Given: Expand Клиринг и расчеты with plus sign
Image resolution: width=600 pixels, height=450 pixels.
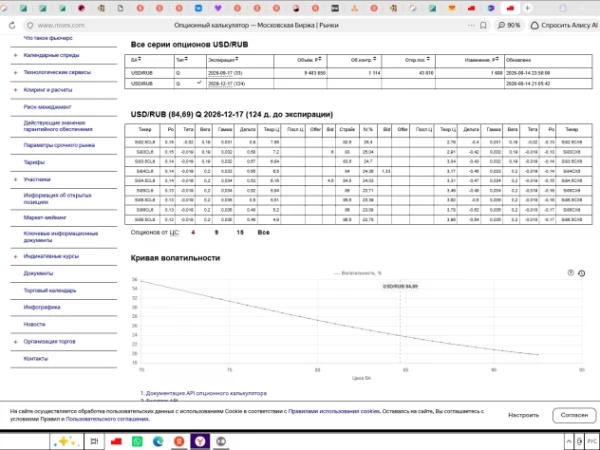Looking at the screenshot, I should pyautogui.click(x=16, y=90).
